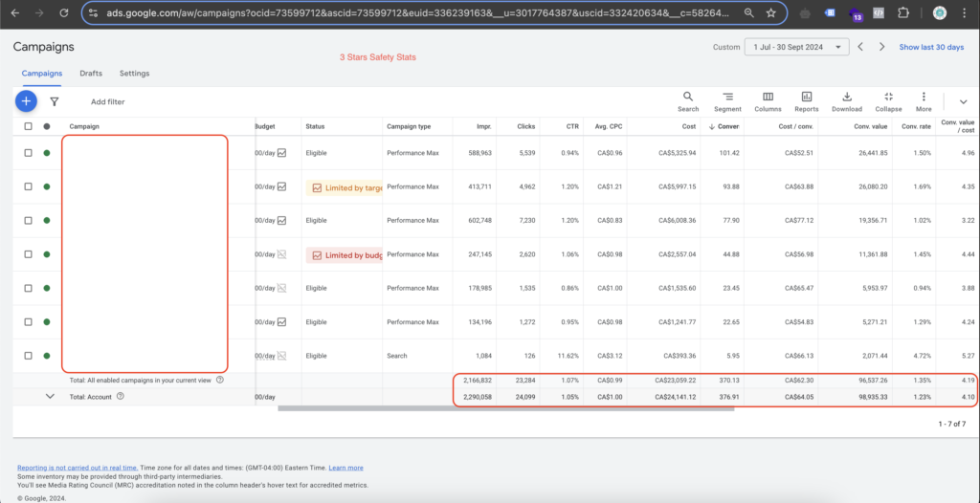
Task: Click the Collapse icon
Action: [888, 97]
